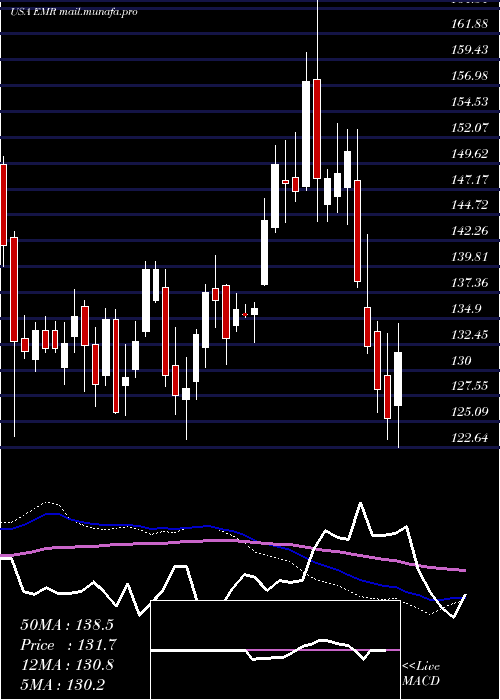Click the 50MA : 138.5 readout

point(67,625)
